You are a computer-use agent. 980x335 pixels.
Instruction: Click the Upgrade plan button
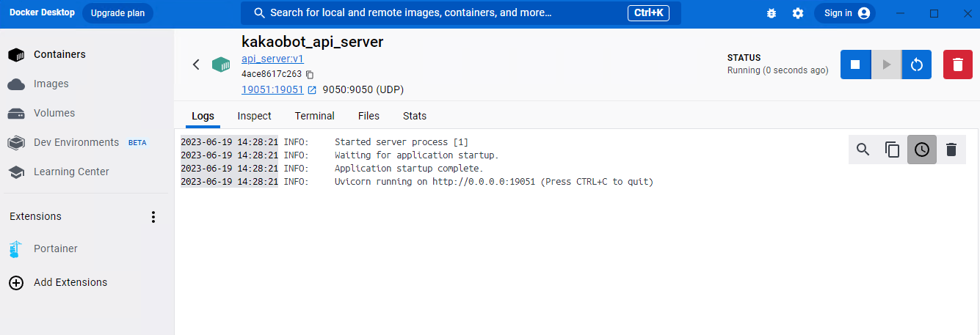coord(117,13)
